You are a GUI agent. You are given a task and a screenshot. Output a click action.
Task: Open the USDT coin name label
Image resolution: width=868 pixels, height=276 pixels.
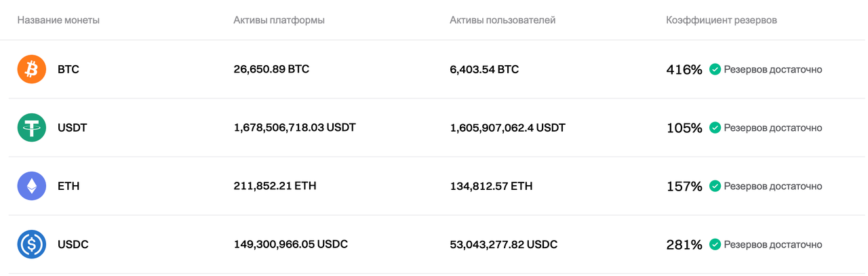coord(73,127)
